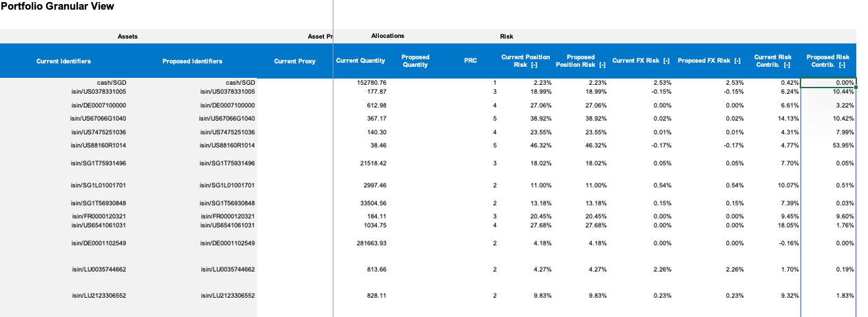Select the Proposed Identifiers column header
The height and width of the screenshot is (317, 868).
(x=192, y=61)
